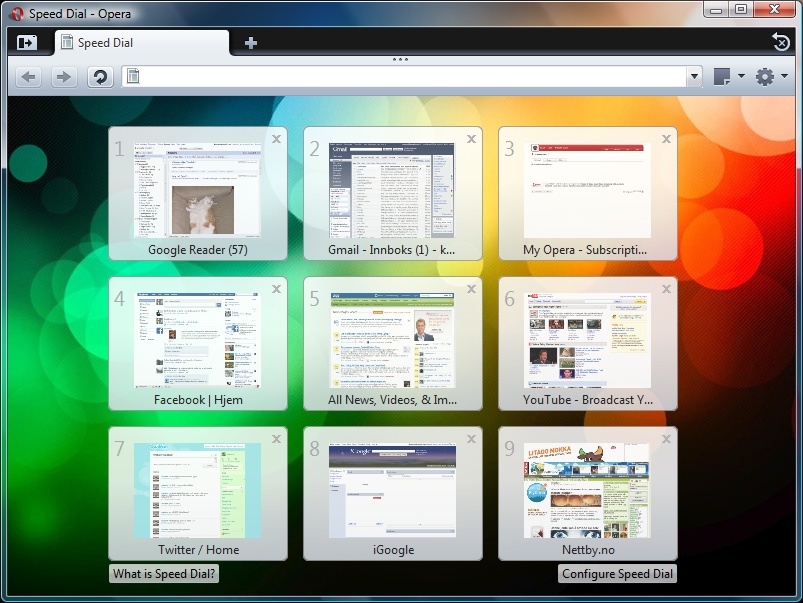Screen dimensions: 803x603
Task: Close the Opera window
Action: click(x=774, y=10)
